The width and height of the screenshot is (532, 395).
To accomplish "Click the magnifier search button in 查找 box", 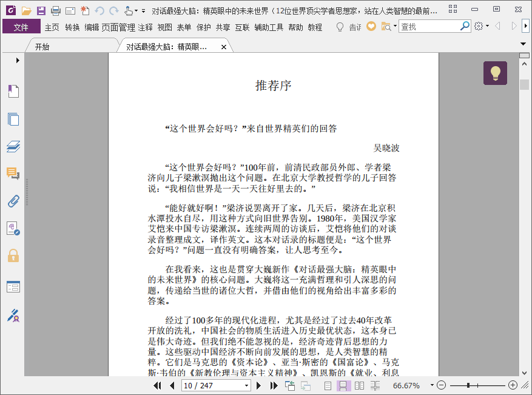I will tap(465, 26).
